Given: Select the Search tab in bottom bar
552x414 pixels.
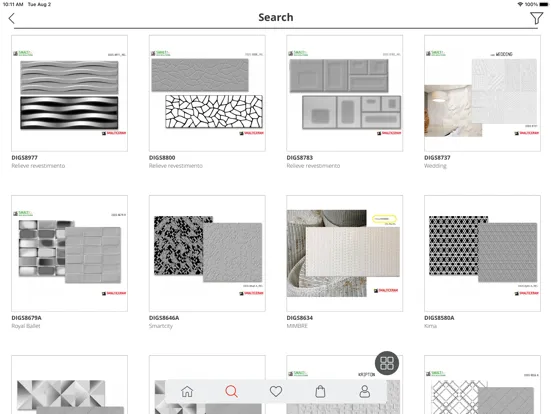Looking at the screenshot, I should point(231,391).
